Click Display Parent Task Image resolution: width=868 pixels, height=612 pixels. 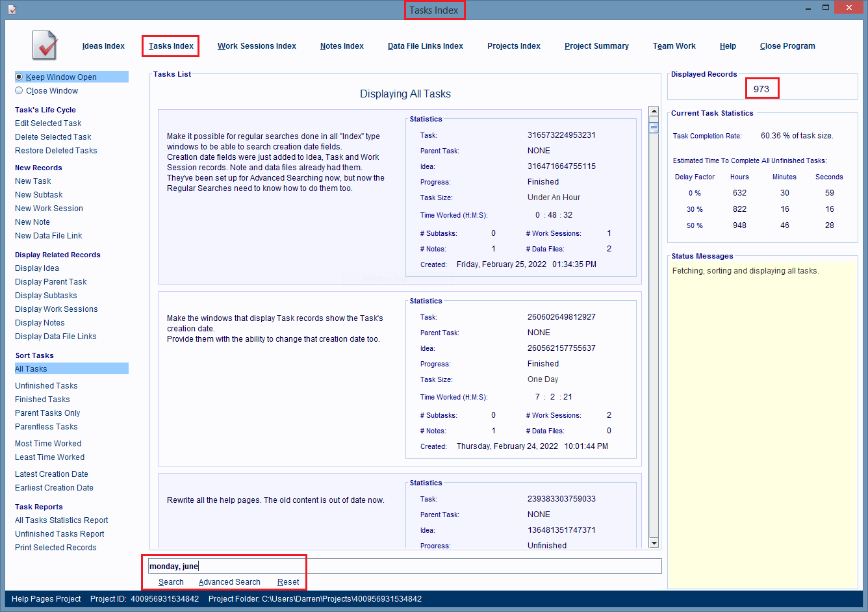click(51, 282)
